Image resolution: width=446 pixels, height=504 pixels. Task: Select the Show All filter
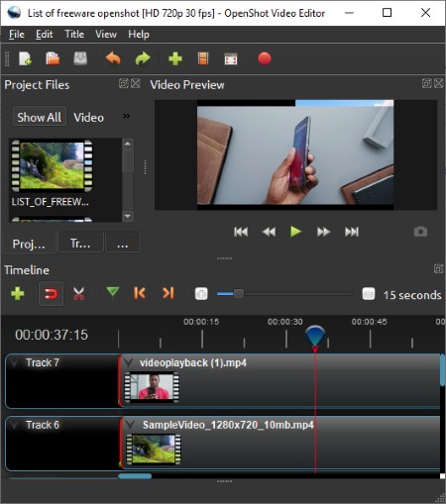tap(40, 117)
